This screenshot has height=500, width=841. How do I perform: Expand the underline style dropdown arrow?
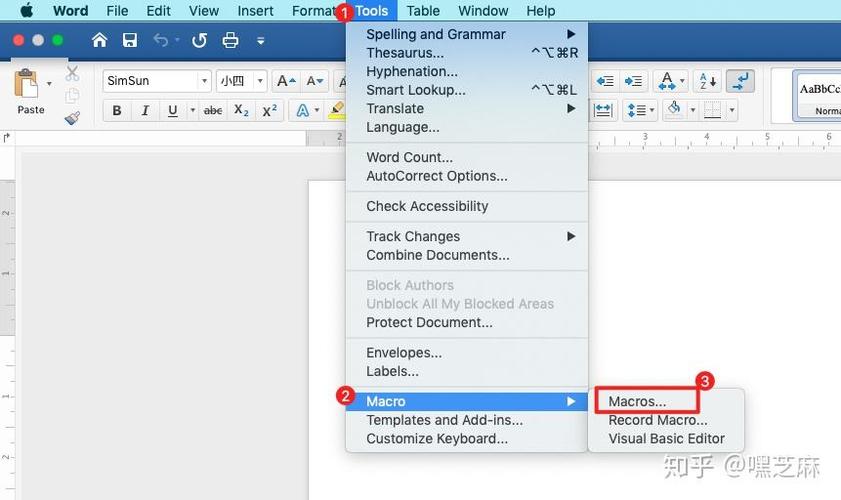tap(193, 111)
